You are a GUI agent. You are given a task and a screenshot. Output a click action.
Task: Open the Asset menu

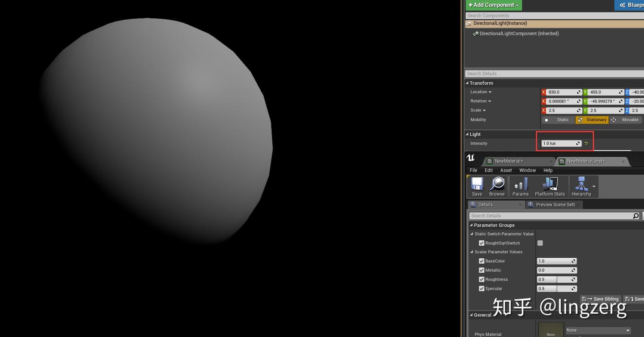pyautogui.click(x=506, y=171)
